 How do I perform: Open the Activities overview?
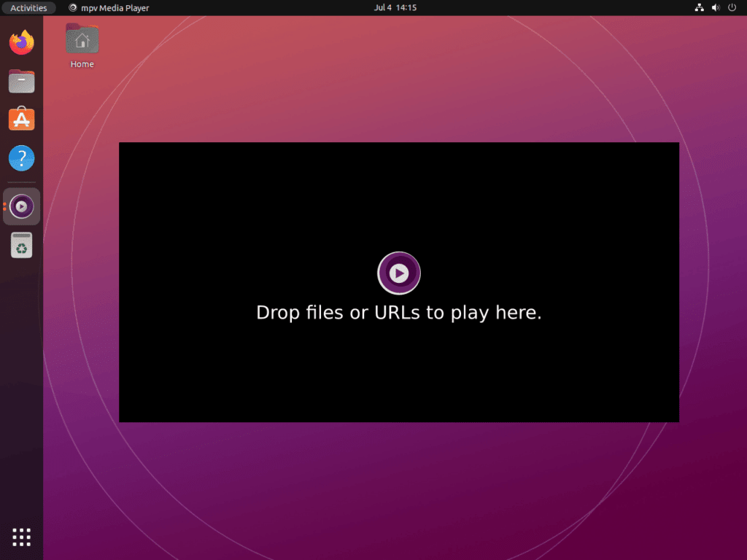coord(28,8)
